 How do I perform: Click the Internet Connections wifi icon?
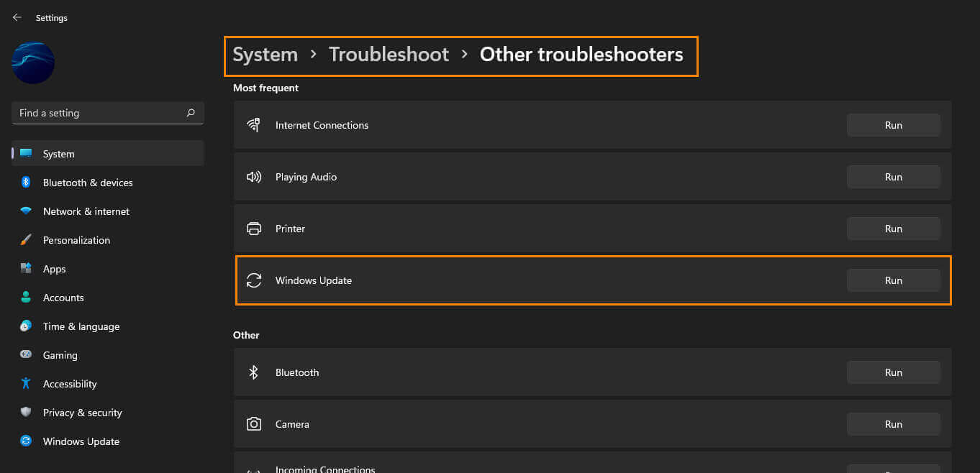point(253,125)
